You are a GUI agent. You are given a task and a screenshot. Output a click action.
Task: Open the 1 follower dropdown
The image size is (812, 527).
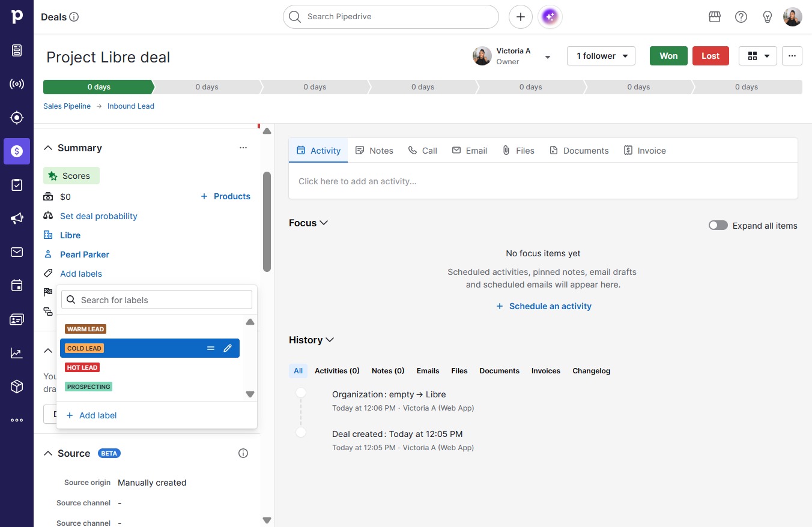click(601, 56)
